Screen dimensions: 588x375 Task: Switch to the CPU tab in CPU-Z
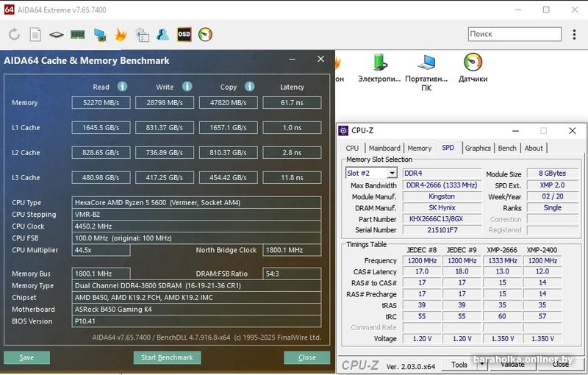coord(352,148)
